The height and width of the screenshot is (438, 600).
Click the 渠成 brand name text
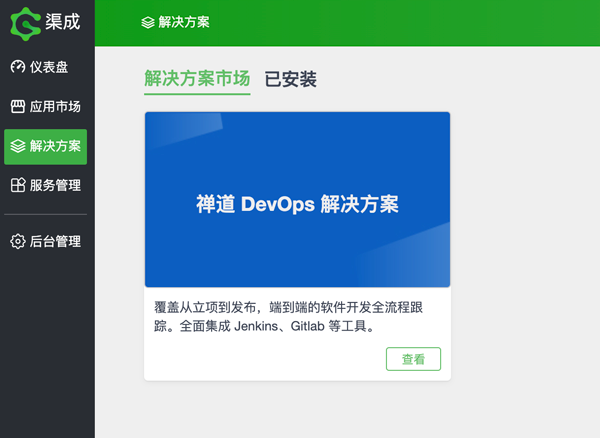[x=62, y=22]
